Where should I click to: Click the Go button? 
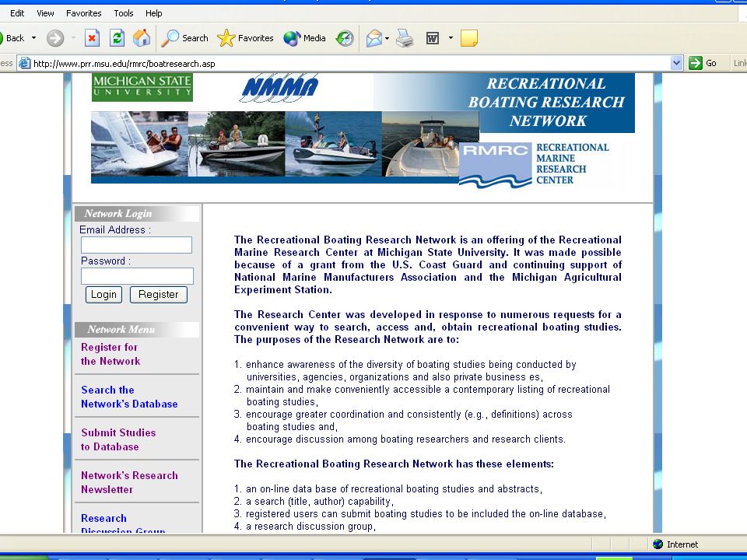[x=703, y=63]
